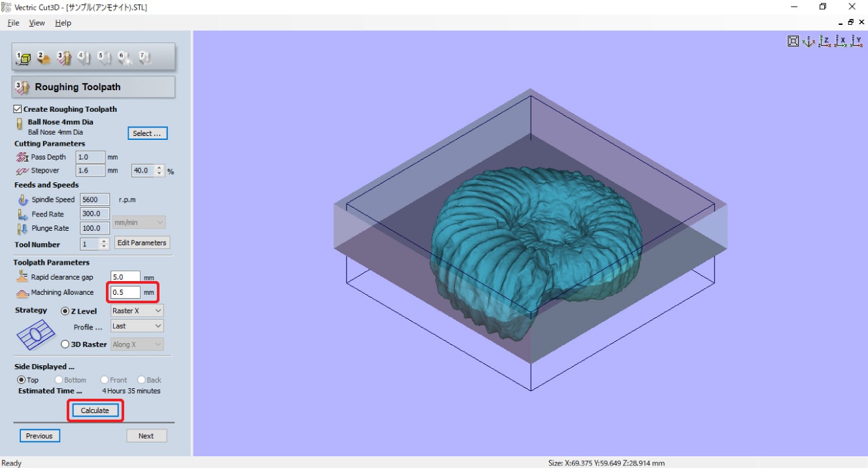
Task: Switch to isometric 3D view icon
Action: click(x=809, y=41)
